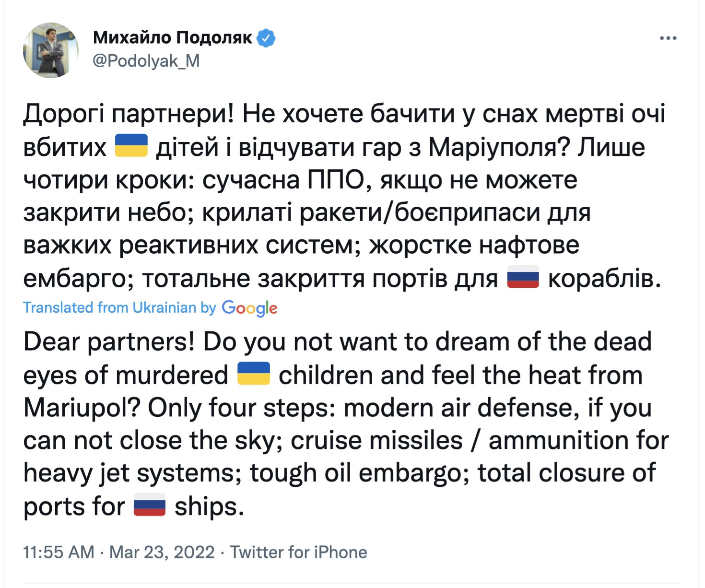This screenshot has width=705, height=588.
Task: Click the Mar 23, 2022 date
Action: click(x=162, y=552)
